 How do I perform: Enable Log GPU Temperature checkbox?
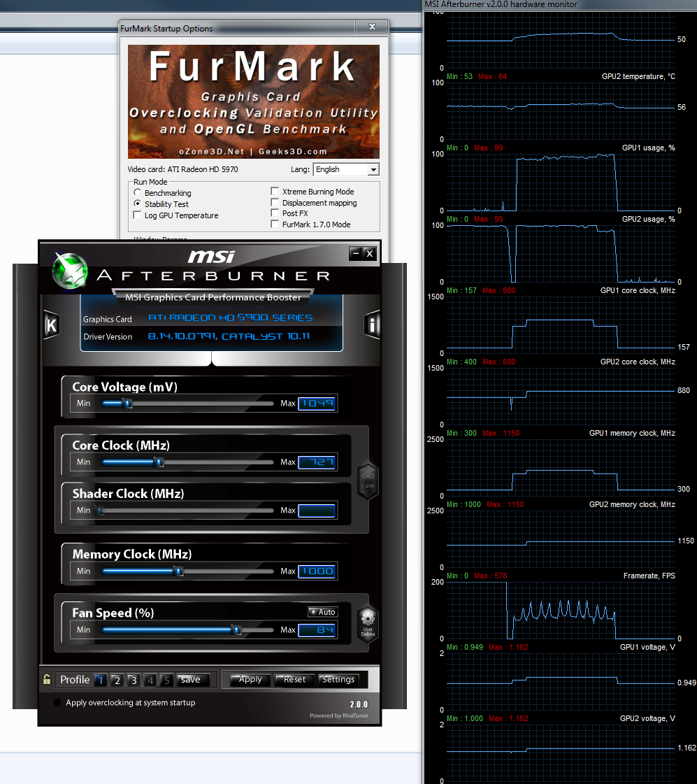point(138,215)
